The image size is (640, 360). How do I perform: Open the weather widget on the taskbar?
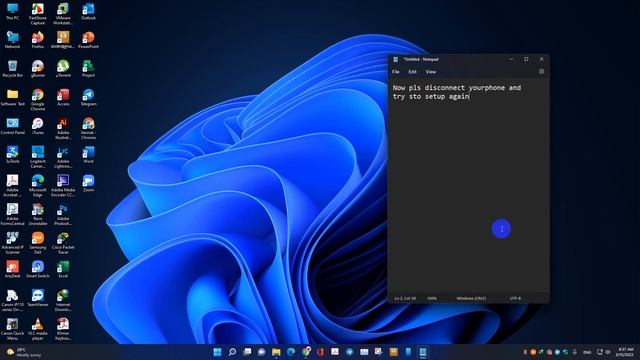(24, 352)
